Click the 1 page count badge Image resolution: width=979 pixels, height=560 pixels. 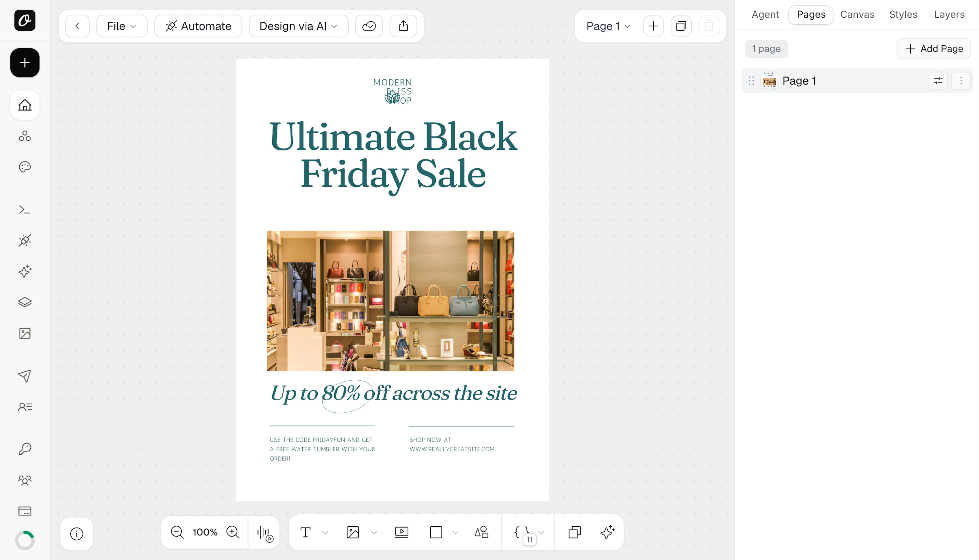(x=766, y=49)
